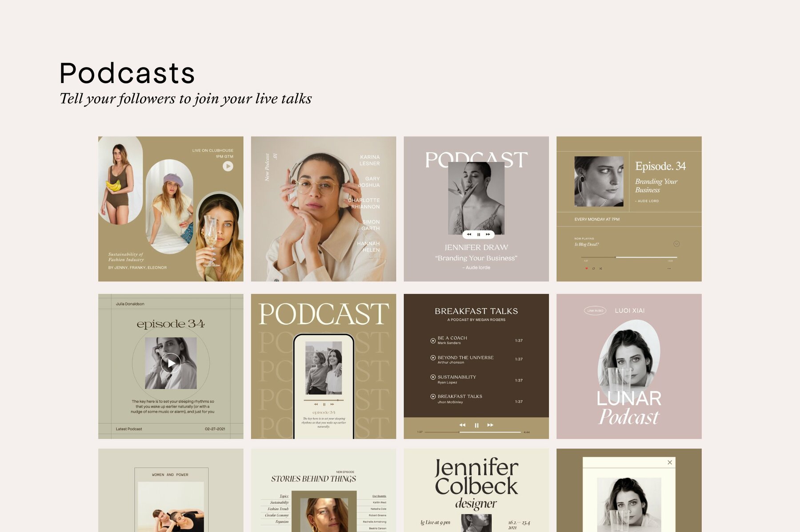This screenshot has width=800, height=532.
Task: Play the Beyond The Universe episode
Action: pos(433,358)
